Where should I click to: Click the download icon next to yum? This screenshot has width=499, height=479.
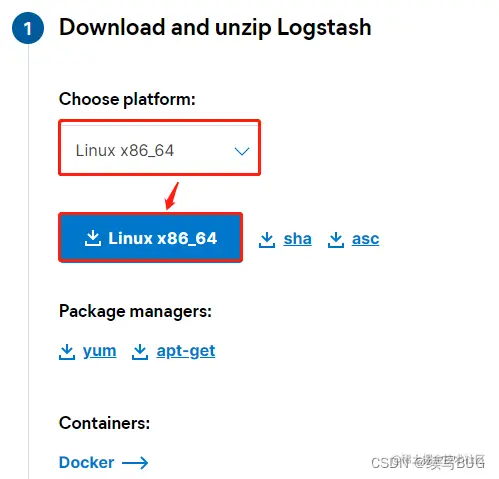[67, 352]
